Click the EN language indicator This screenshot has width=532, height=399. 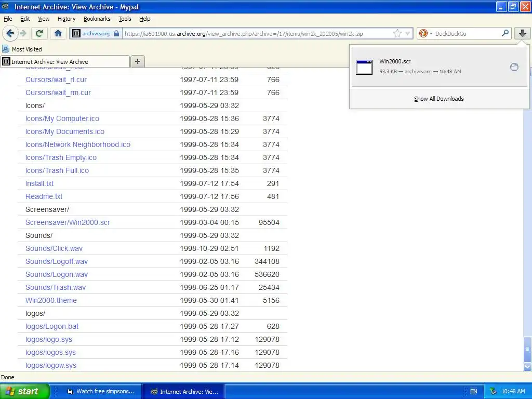(474, 391)
